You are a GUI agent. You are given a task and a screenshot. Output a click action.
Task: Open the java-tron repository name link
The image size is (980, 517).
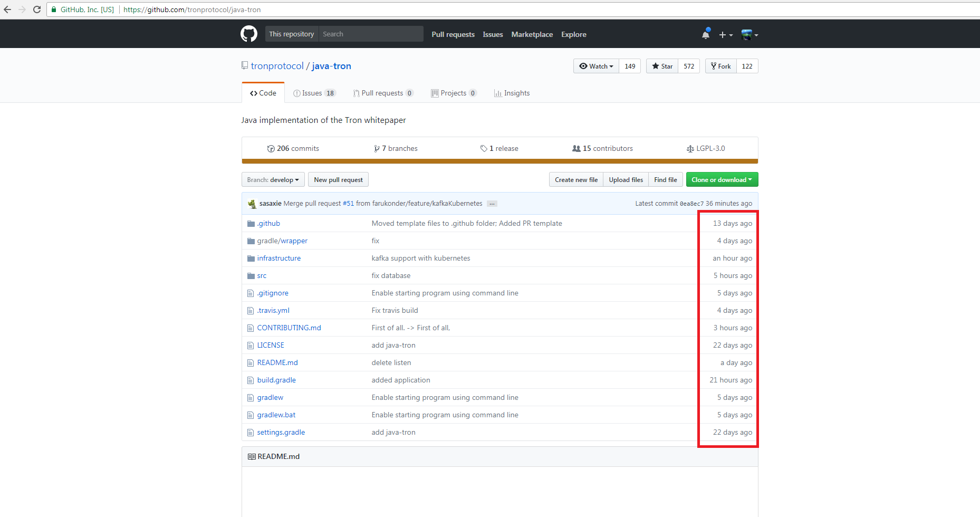(331, 66)
